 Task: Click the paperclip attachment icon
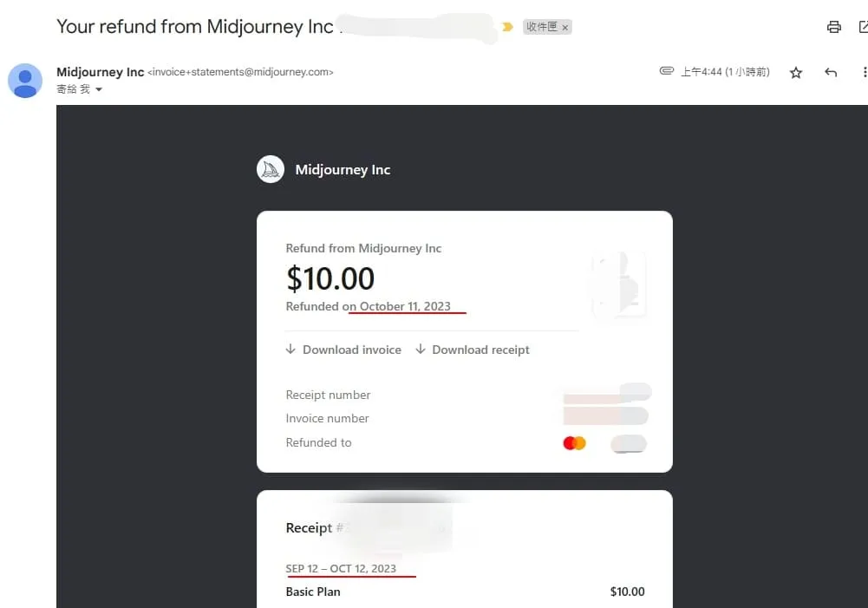point(666,71)
